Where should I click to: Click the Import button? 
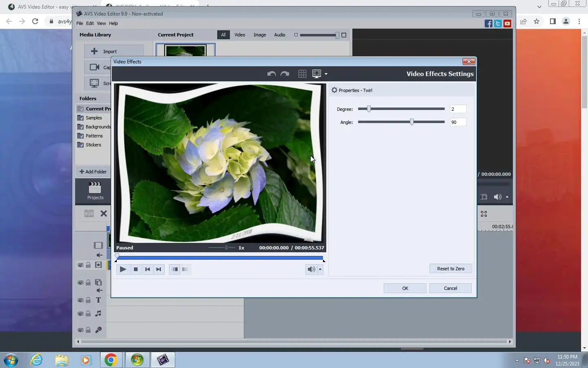pos(114,51)
